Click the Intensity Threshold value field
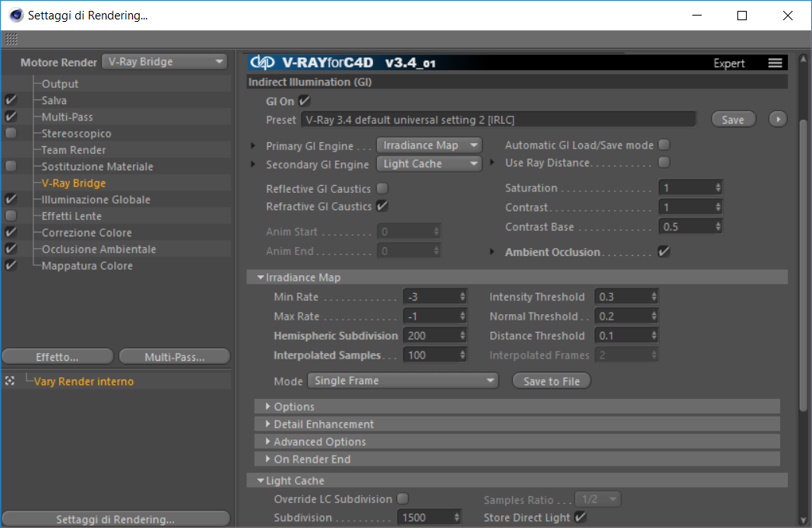 pos(623,297)
